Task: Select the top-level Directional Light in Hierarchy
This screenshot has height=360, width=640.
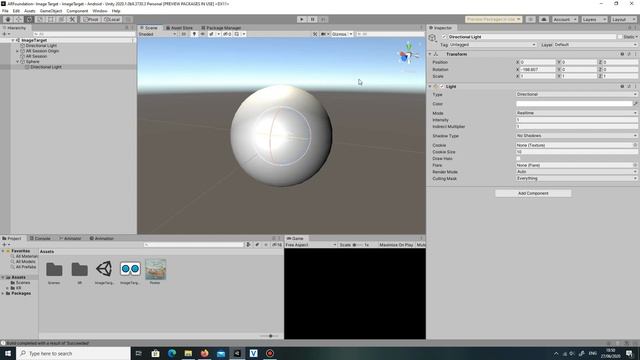Action: click(41, 46)
